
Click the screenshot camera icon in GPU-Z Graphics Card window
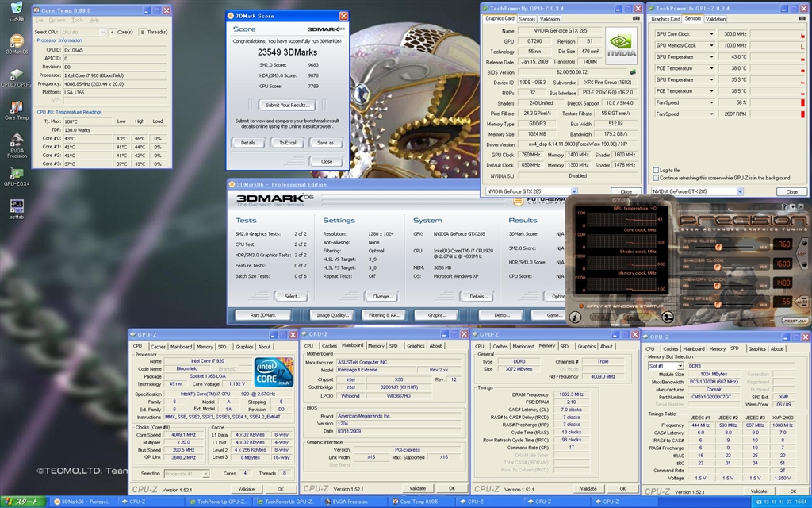tap(635, 19)
